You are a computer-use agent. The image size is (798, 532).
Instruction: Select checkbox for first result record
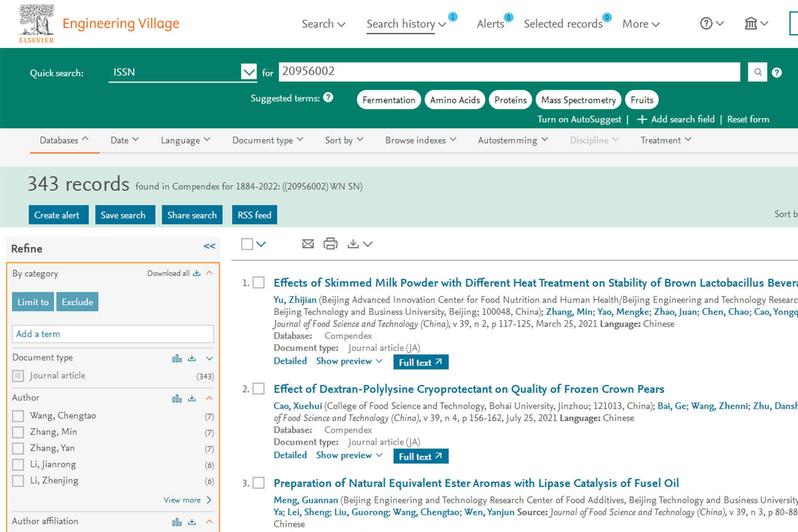pyautogui.click(x=259, y=282)
